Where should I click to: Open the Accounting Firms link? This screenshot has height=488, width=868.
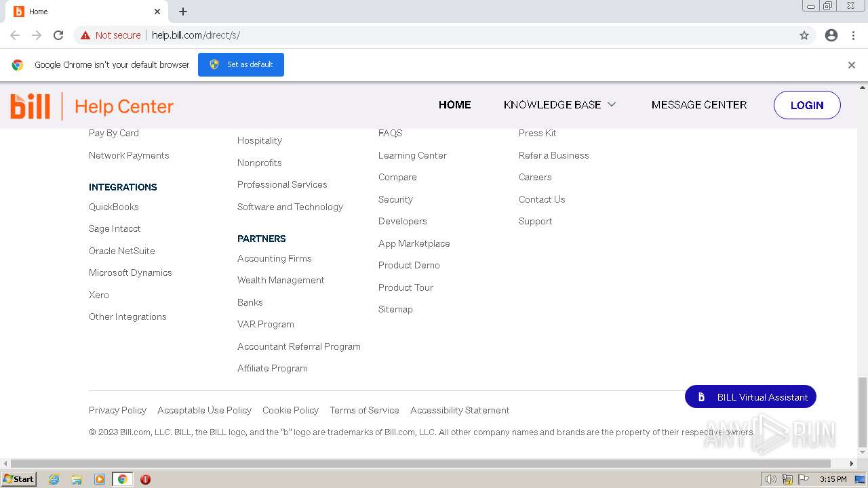(275, 258)
